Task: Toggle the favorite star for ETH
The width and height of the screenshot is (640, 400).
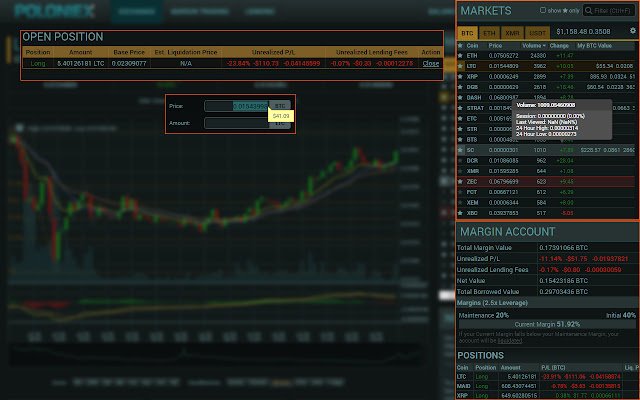Action: (x=460, y=56)
